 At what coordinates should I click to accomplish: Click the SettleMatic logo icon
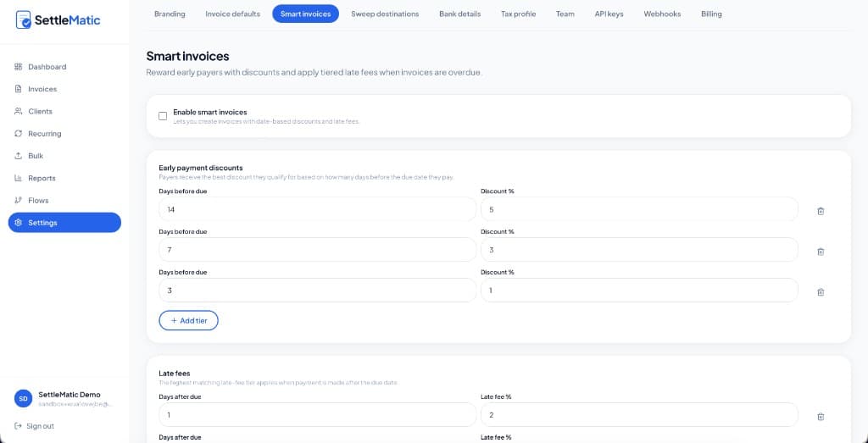[x=23, y=20]
